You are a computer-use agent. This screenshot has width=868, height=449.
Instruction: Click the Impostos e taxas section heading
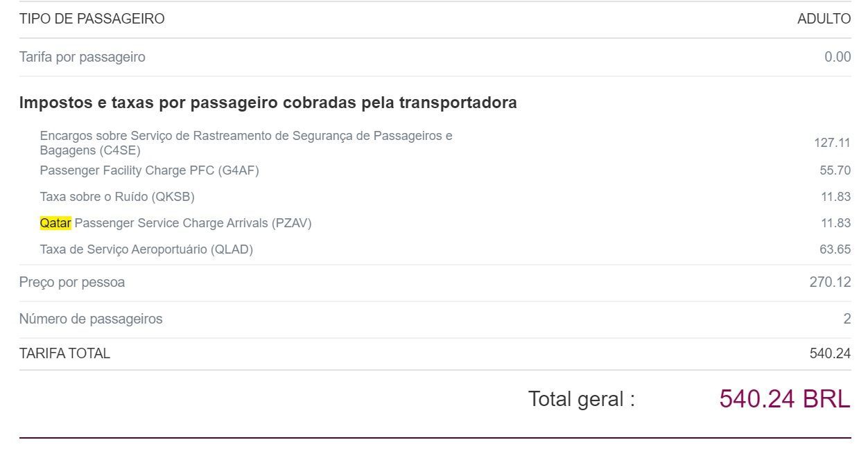pos(268,103)
